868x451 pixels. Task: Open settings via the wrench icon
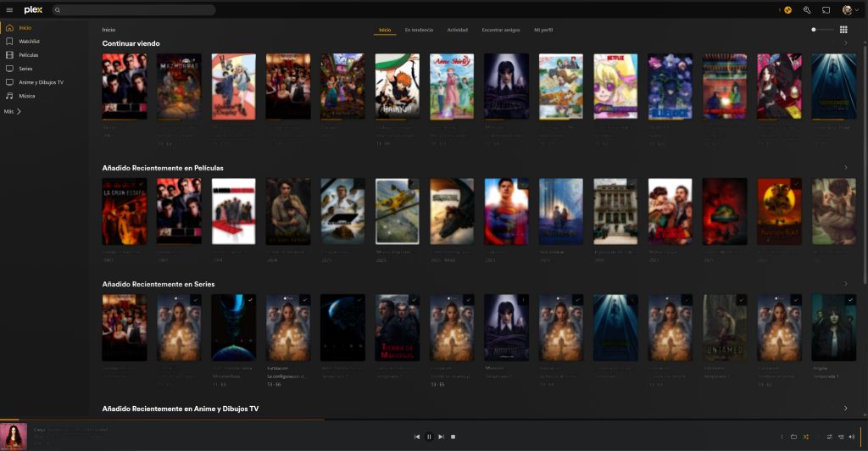pyautogui.click(x=807, y=10)
